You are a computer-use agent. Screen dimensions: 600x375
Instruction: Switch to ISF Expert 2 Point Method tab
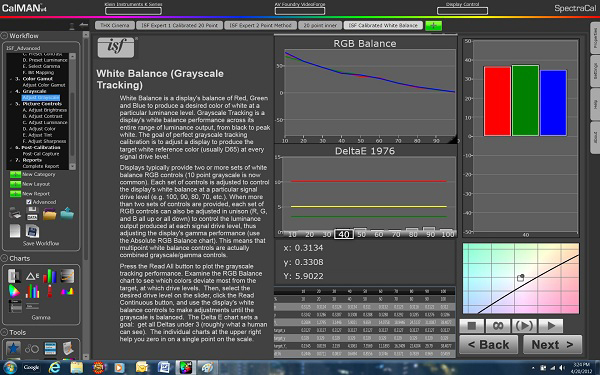pyautogui.click(x=260, y=26)
